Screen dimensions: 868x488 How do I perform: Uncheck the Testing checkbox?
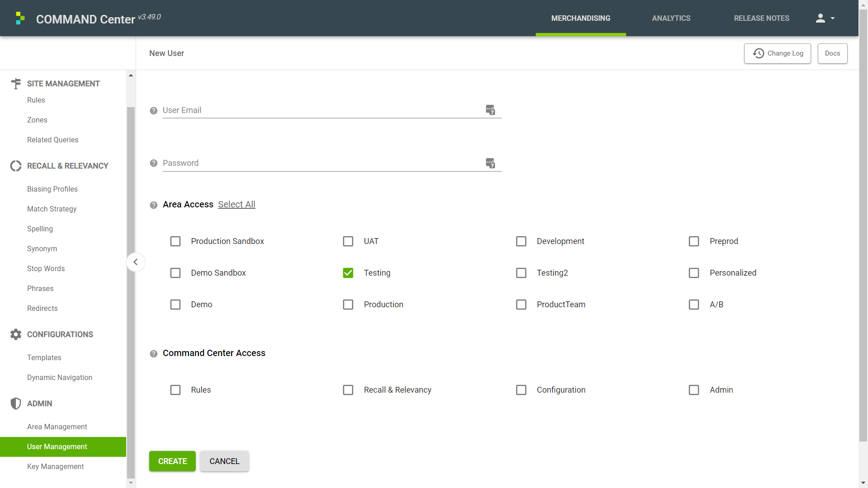click(348, 273)
